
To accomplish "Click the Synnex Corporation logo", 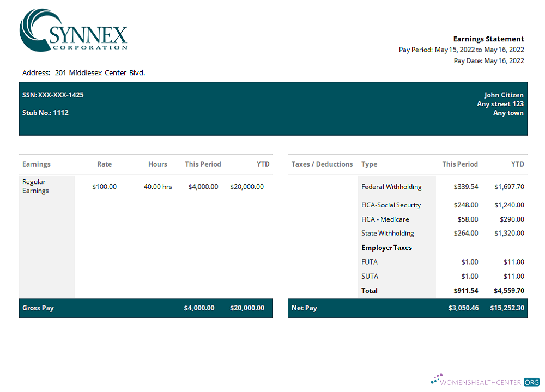I will [x=73, y=31].
